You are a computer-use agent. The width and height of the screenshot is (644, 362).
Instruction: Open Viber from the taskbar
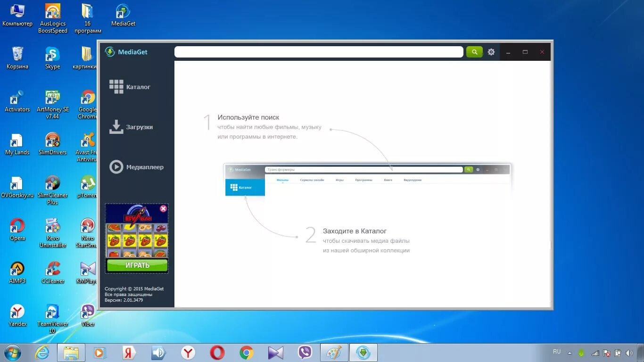pos(305,353)
